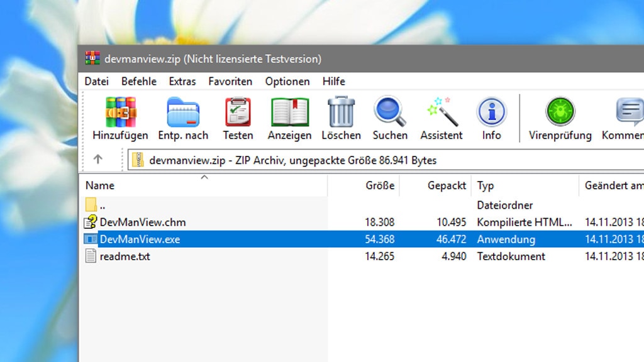The image size is (644, 362).
Task: Open the Befehle menu
Action: pos(138,81)
